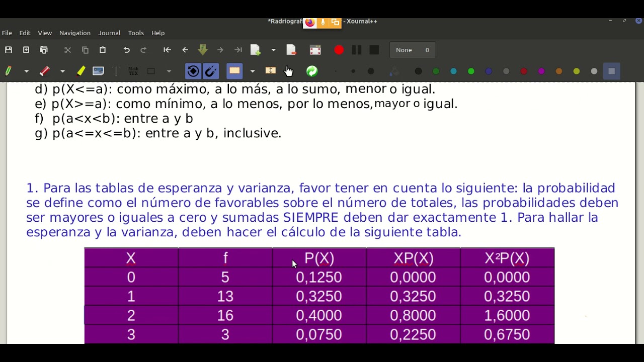
Task: Click the Copy icon
Action: click(85, 50)
